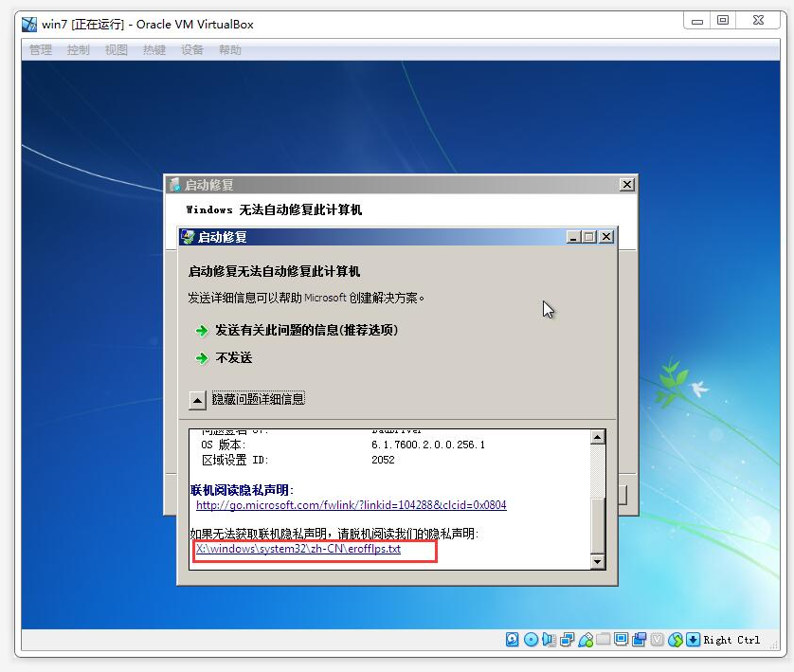
Task: Click the display monitor status icon
Action: pyautogui.click(x=621, y=640)
